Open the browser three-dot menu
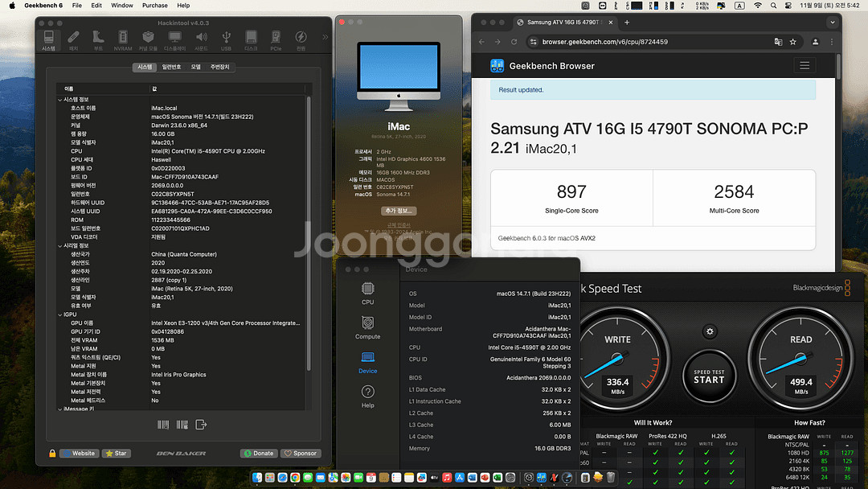Image resolution: width=868 pixels, height=489 pixels. 832,42
